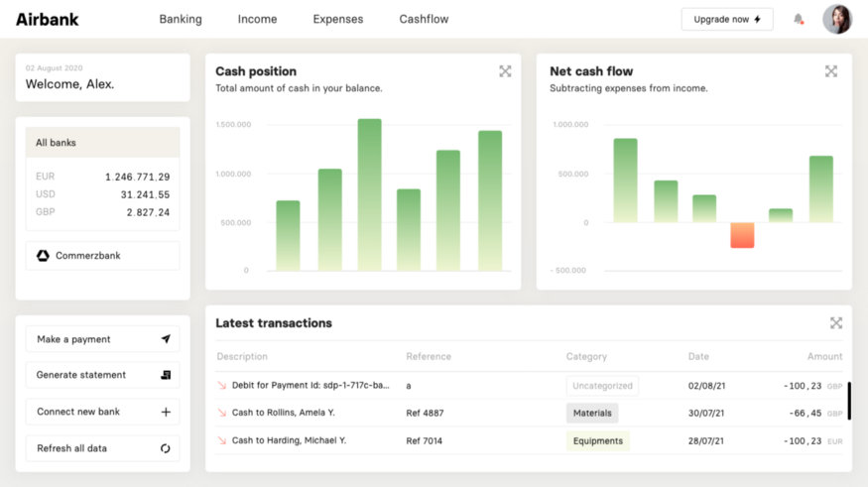Click 'Debit for Payment Id' description
The image size is (868, 487).
point(310,385)
